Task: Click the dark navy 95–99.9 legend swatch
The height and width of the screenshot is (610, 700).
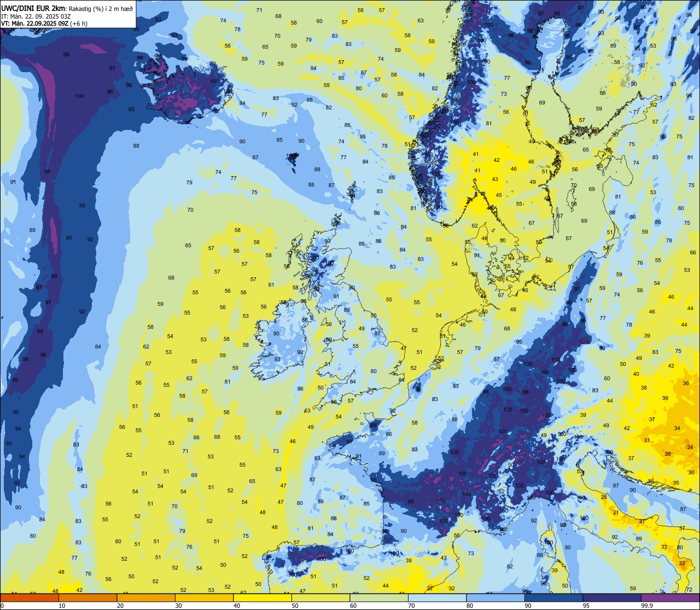Action: click(x=612, y=598)
